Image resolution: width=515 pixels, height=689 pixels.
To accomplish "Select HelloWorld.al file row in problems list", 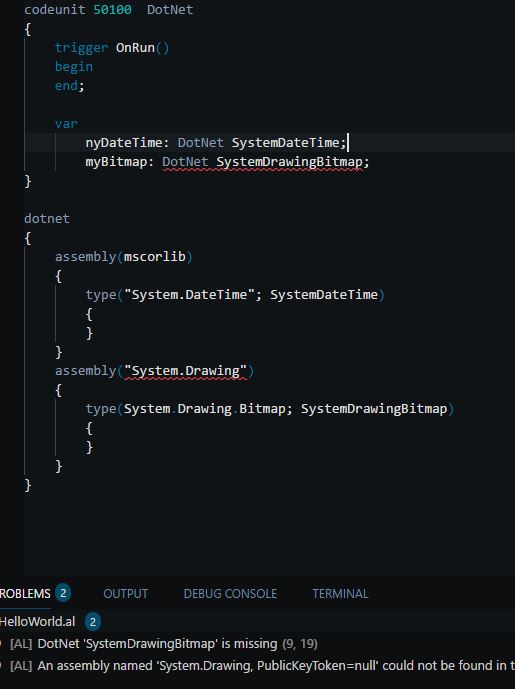I will point(258,621).
